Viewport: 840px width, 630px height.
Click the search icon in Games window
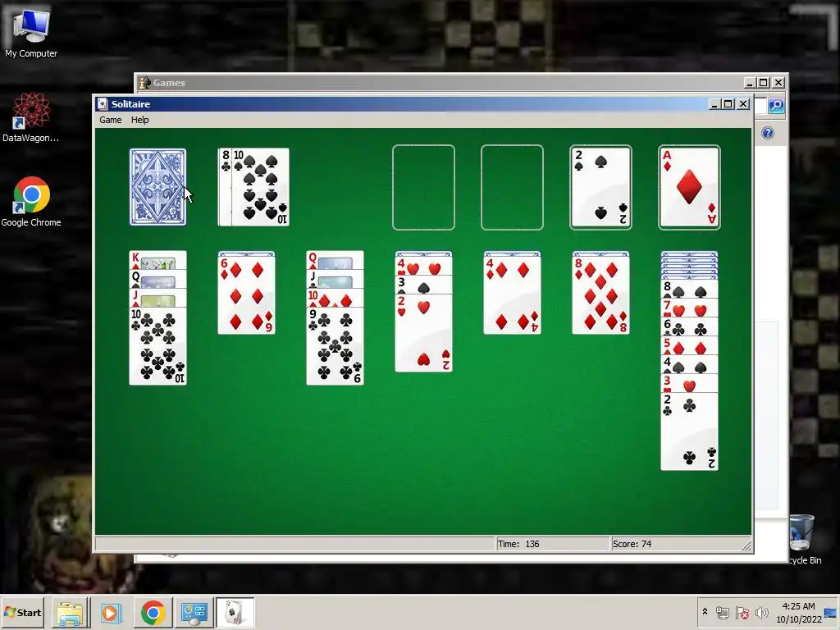(x=776, y=106)
